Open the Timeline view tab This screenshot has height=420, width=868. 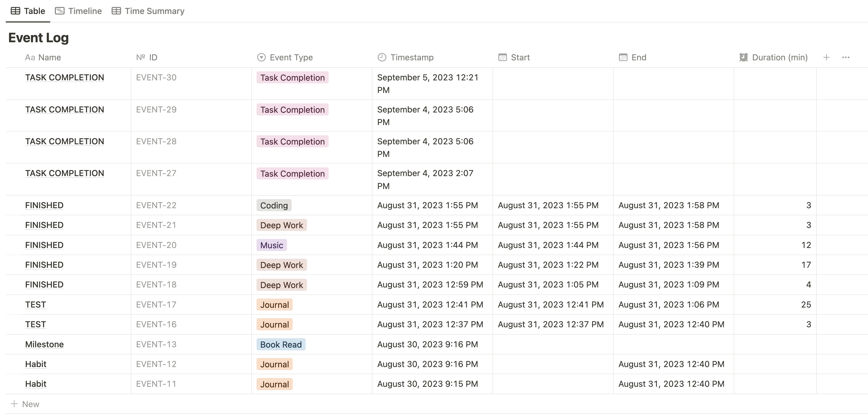tap(78, 11)
